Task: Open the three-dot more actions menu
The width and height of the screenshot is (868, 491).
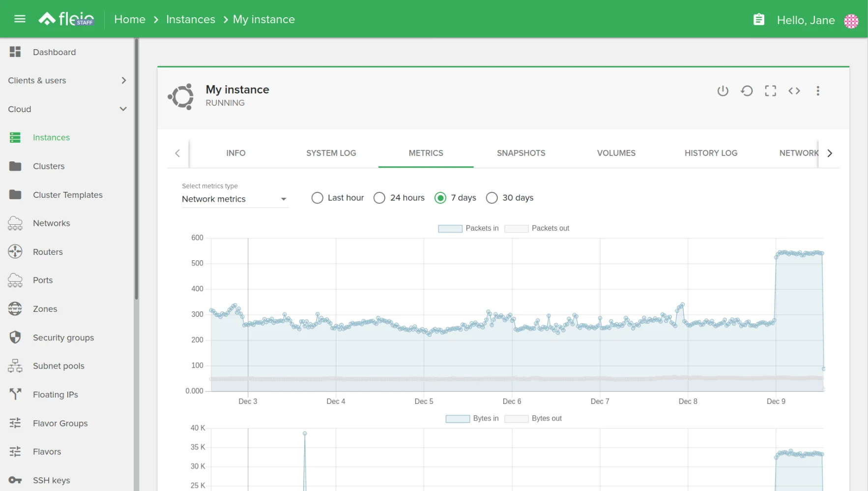Action: (818, 91)
